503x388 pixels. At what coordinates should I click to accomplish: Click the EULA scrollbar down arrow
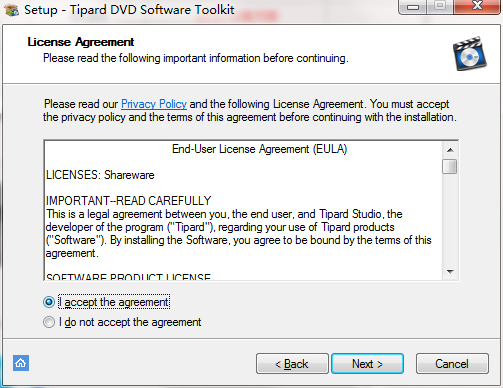point(450,272)
